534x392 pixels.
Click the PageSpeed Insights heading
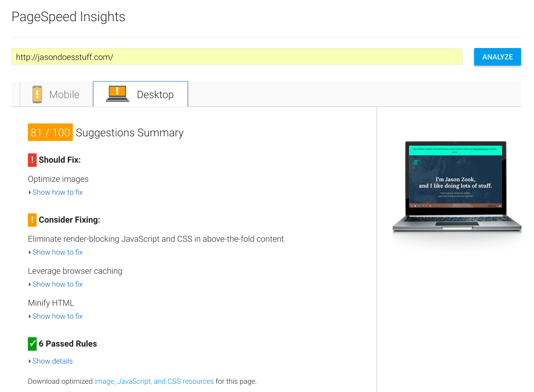tap(68, 17)
